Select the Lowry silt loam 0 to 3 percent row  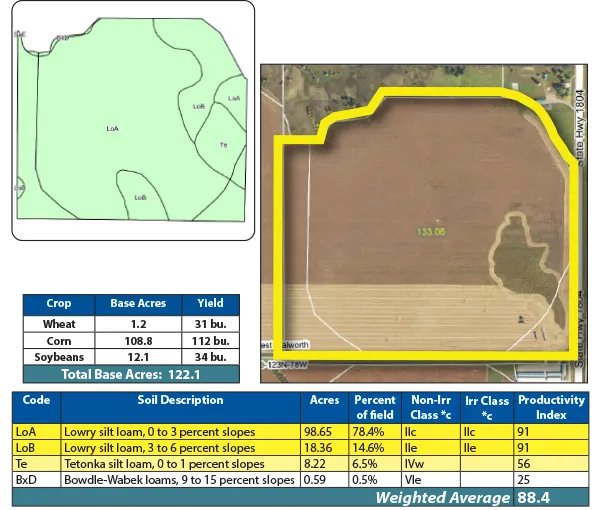coord(180,431)
